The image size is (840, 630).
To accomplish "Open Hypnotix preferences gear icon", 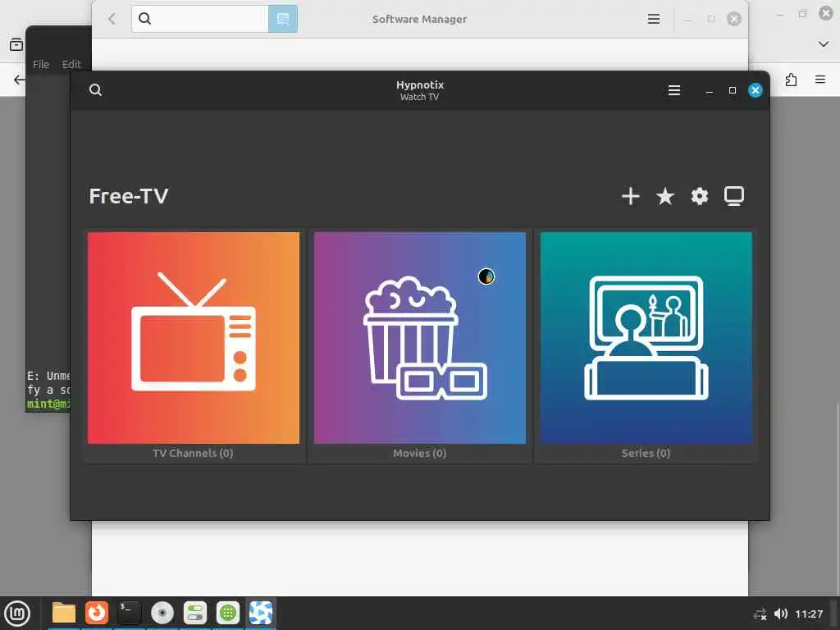I will click(699, 196).
